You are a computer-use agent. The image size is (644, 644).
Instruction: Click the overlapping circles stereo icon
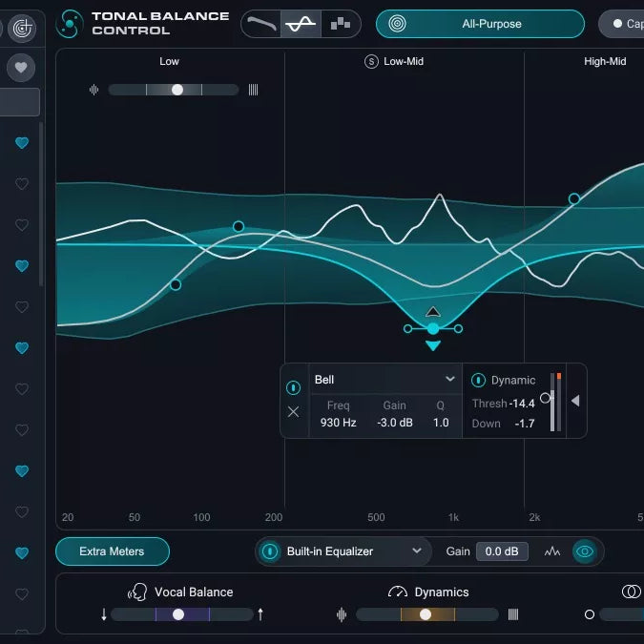pos(632,592)
